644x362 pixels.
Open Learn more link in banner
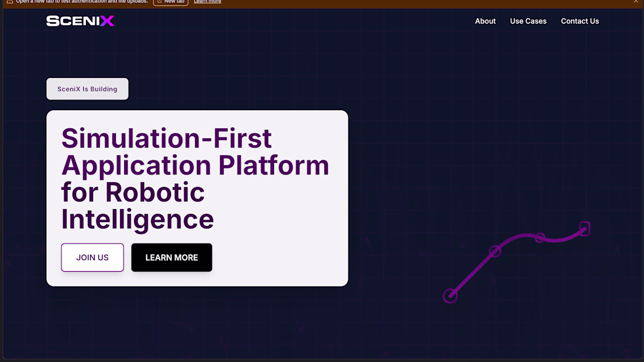tap(207, 2)
